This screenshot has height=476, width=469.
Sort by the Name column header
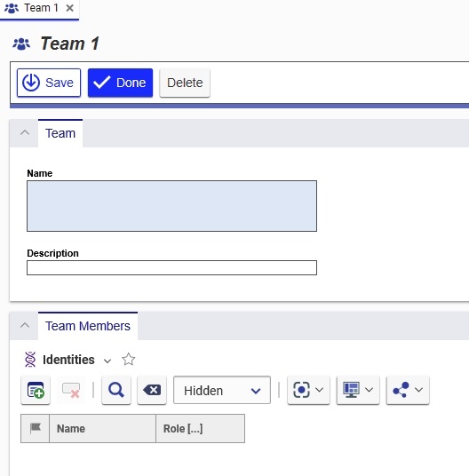[103, 428]
